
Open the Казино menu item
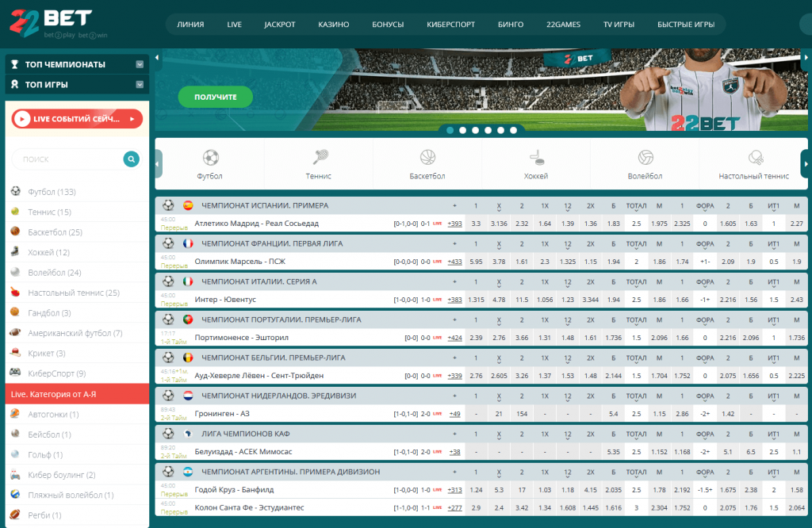[x=334, y=25]
